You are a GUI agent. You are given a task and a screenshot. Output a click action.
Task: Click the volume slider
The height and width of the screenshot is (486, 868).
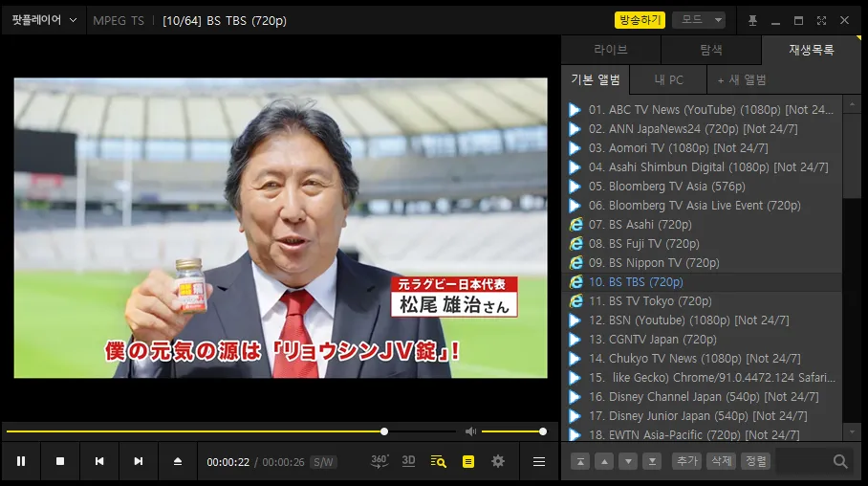point(513,431)
